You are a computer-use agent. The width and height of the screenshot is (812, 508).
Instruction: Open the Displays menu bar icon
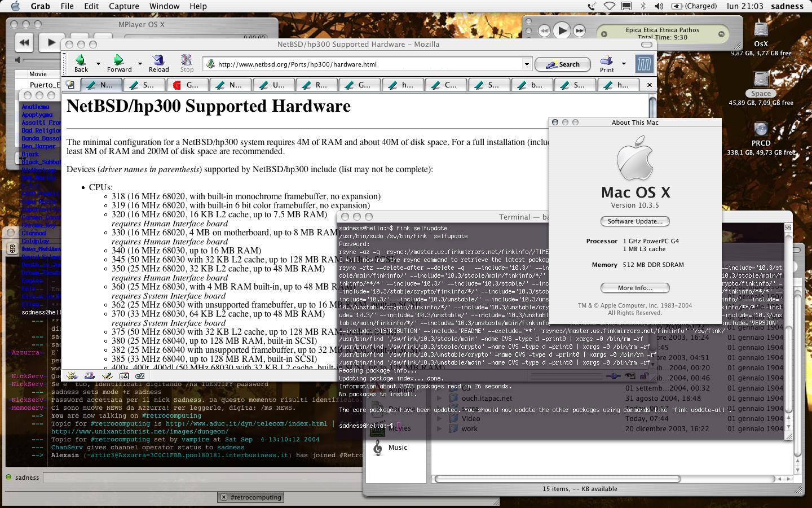[x=626, y=6]
